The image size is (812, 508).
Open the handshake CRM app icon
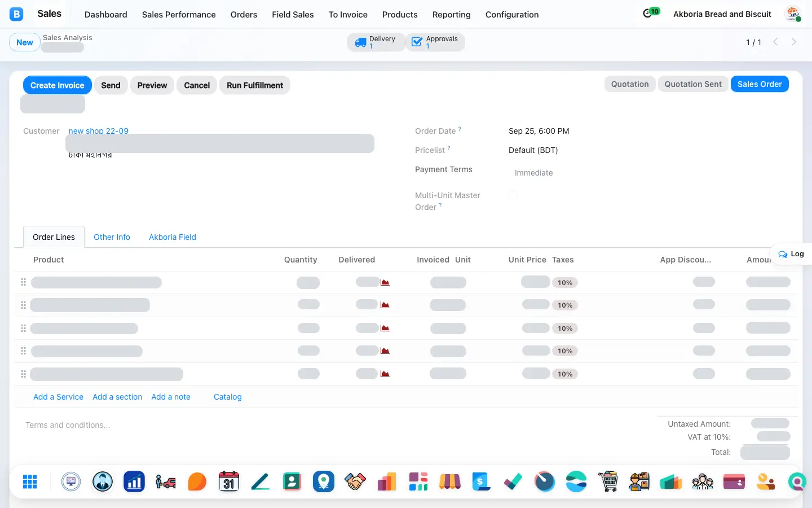point(355,481)
